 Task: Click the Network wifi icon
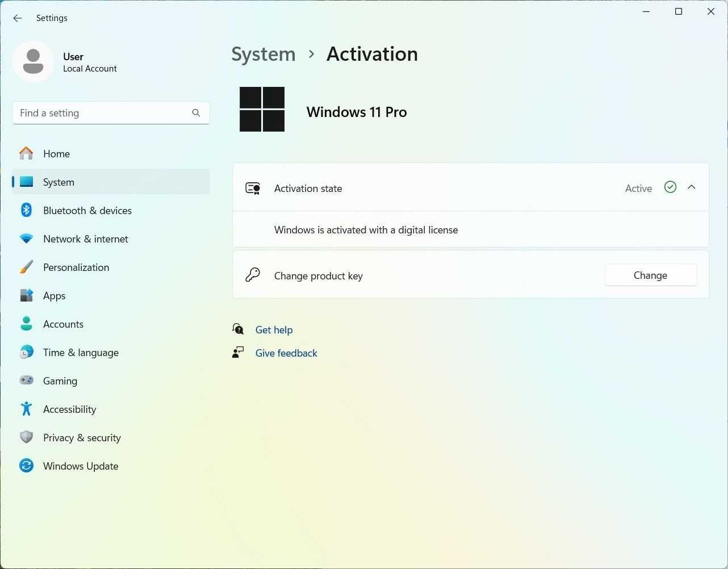(26, 239)
